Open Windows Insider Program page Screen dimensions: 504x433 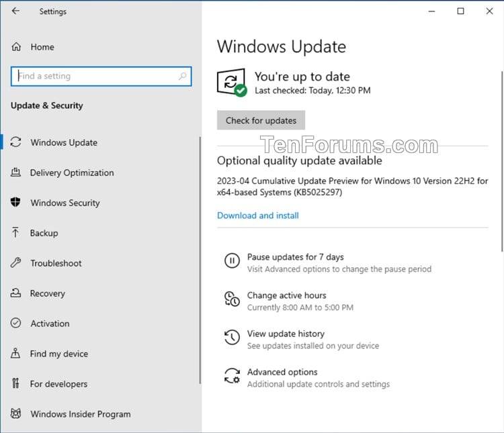point(81,414)
